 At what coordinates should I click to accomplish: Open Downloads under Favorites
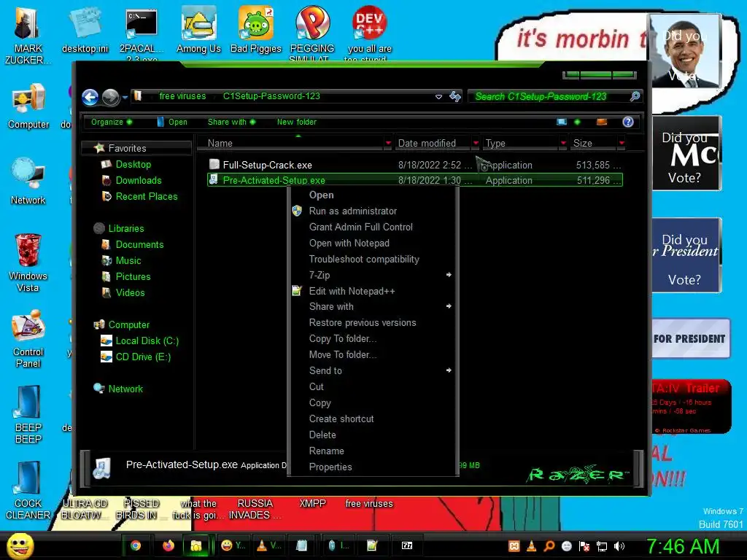138,181
